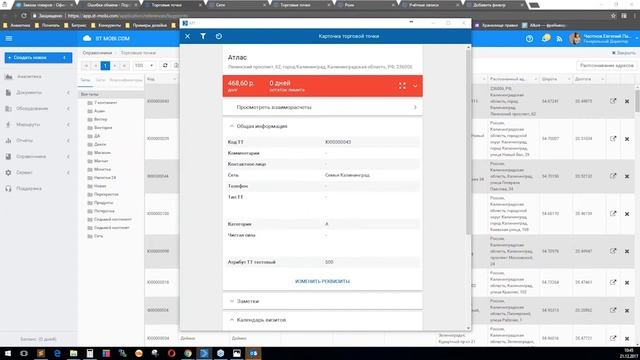This screenshot has width=640, height=360.
Task: Open the 'Долгота' column filter dropdown
Action: pos(602,79)
